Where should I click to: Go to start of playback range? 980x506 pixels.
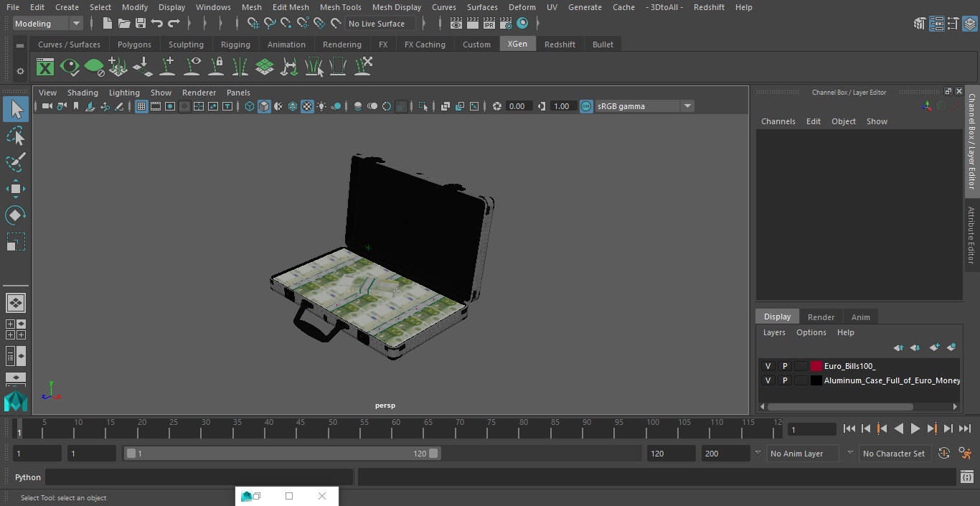click(x=849, y=428)
